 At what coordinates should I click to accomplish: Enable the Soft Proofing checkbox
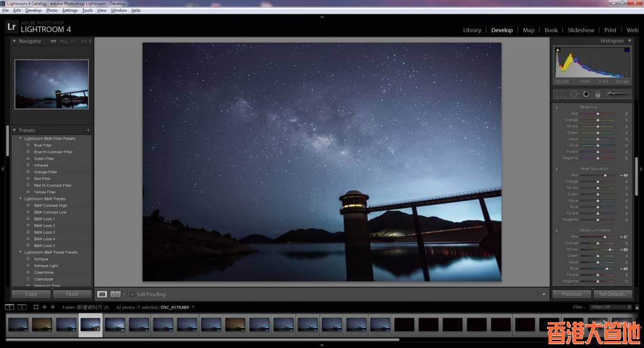click(133, 294)
